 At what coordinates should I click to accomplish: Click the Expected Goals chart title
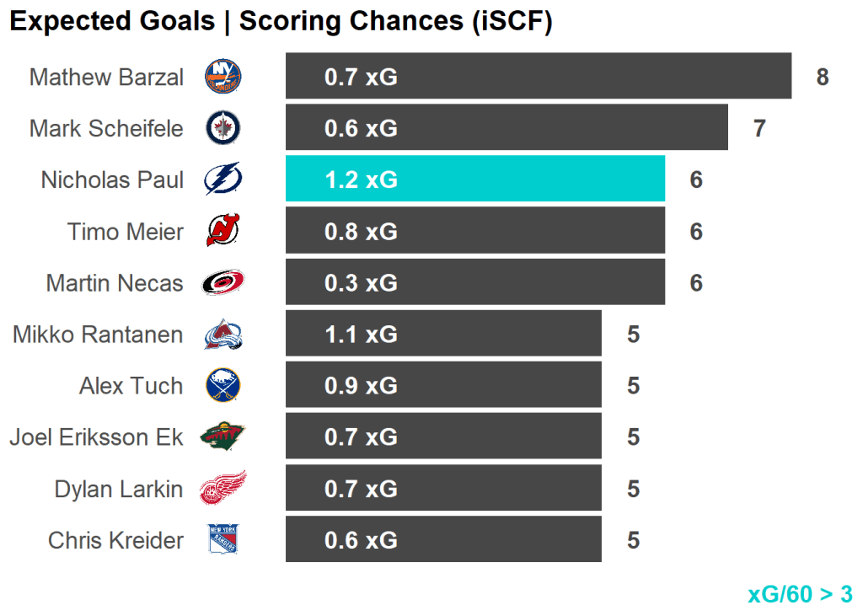tap(281, 22)
